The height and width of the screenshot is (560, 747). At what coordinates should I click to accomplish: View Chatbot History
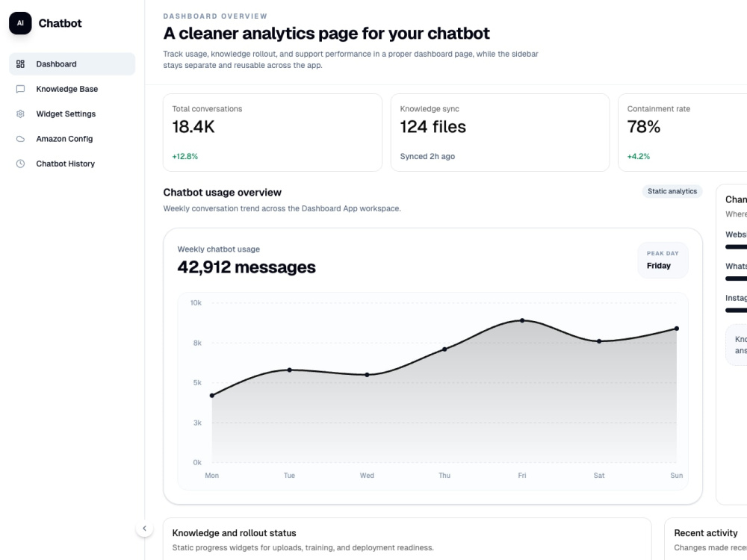pos(72,164)
